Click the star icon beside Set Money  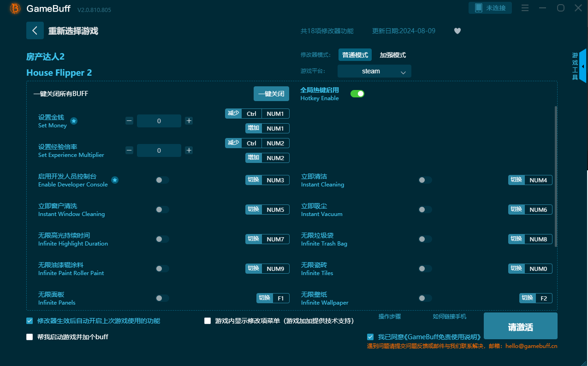(74, 121)
